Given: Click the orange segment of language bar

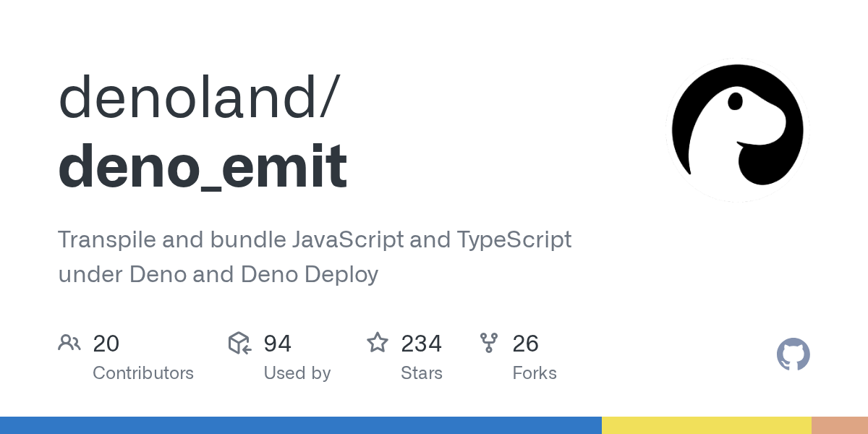Looking at the screenshot, I should (x=839, y=425).
